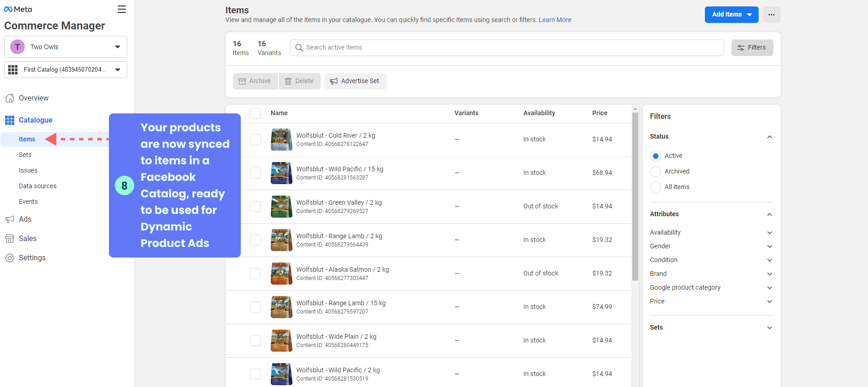The width and height of the screenshot is (868, 387).
Task: Choose the Active status radio button
Action: click(656, 156)
